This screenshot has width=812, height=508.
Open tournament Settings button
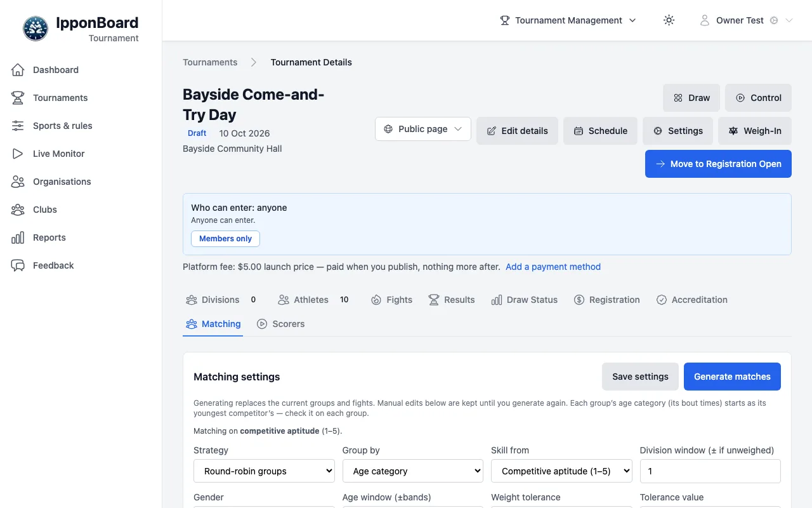click(678, 131)
